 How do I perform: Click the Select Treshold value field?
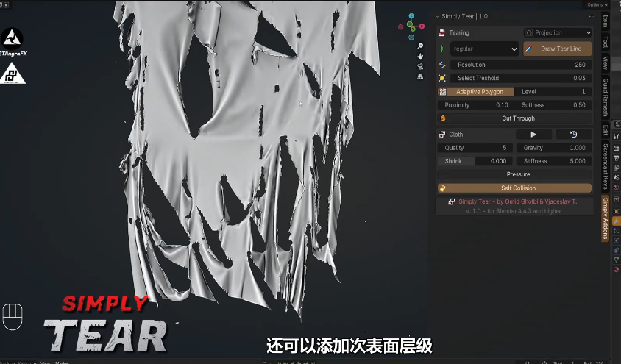pyautogui.click(x=519, y=79)
